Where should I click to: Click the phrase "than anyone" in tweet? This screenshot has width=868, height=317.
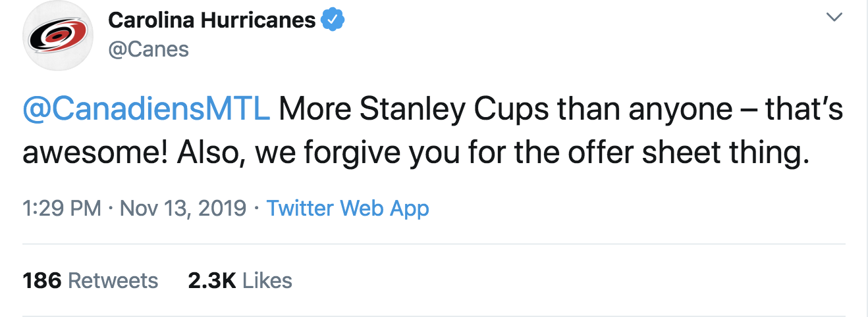[x=645, y=110]
